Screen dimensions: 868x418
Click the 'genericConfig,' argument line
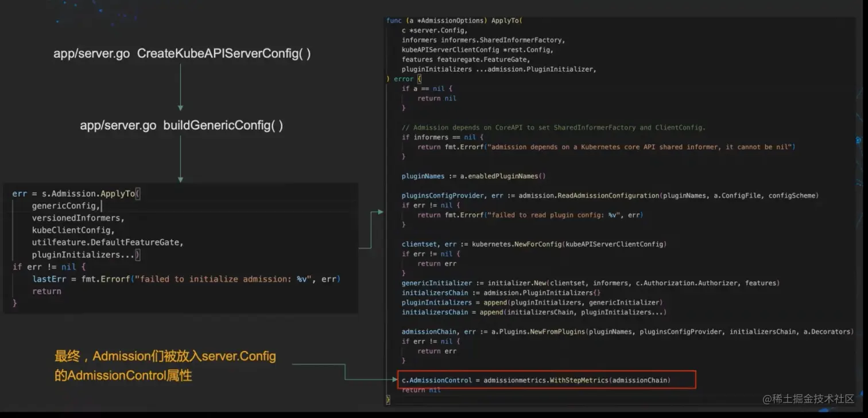[x=67, y=206]
